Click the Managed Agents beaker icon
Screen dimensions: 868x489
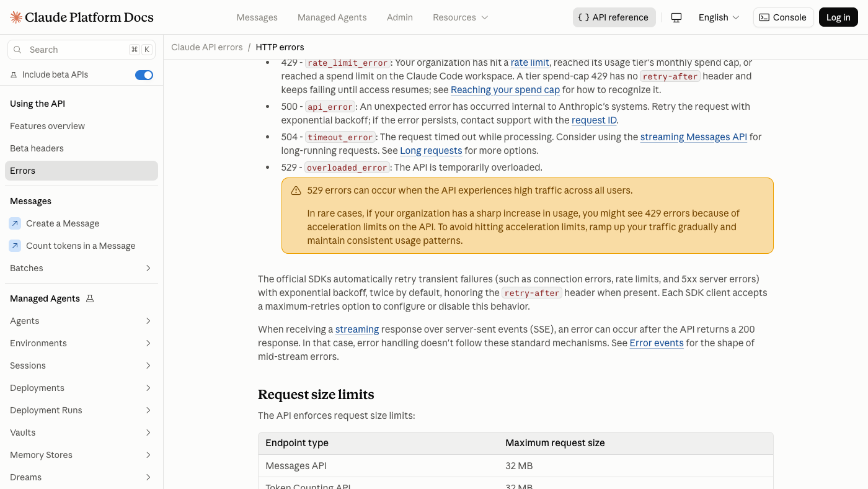point(90,298)
